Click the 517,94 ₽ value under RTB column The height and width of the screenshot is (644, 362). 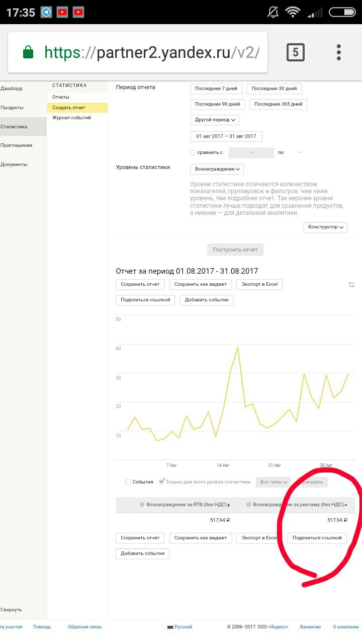point(220,520)
